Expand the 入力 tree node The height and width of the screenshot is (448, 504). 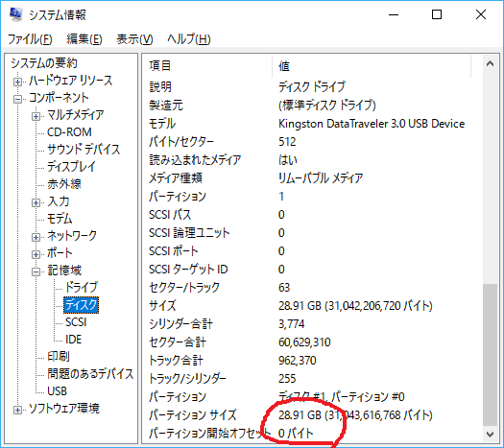click(36, 203)
